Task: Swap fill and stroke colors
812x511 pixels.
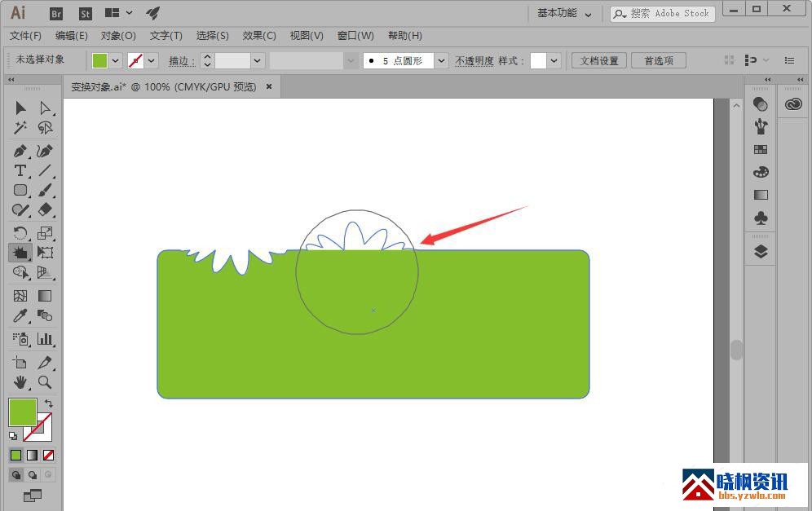Action: point(49,403)
